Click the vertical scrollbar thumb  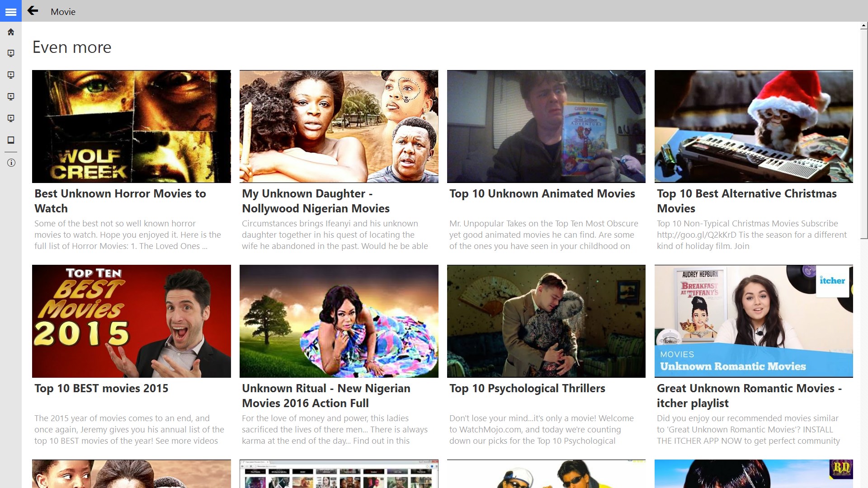[864, 133]
